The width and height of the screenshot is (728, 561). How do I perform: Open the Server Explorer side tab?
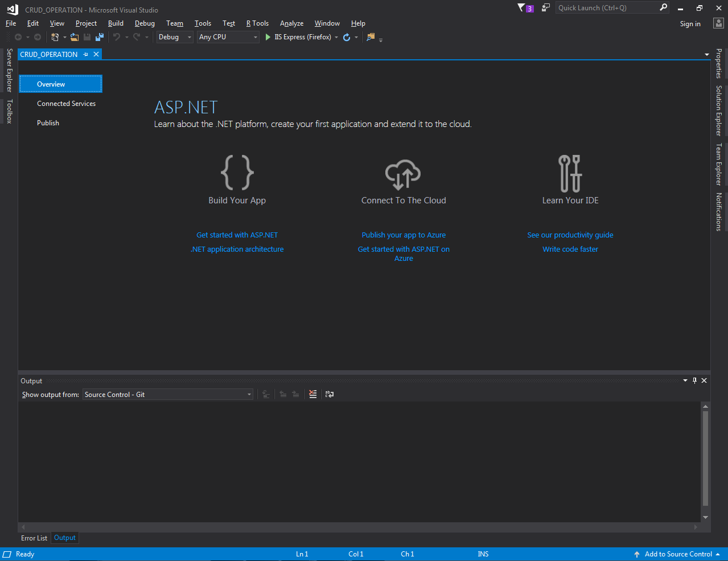pos(9,71)
